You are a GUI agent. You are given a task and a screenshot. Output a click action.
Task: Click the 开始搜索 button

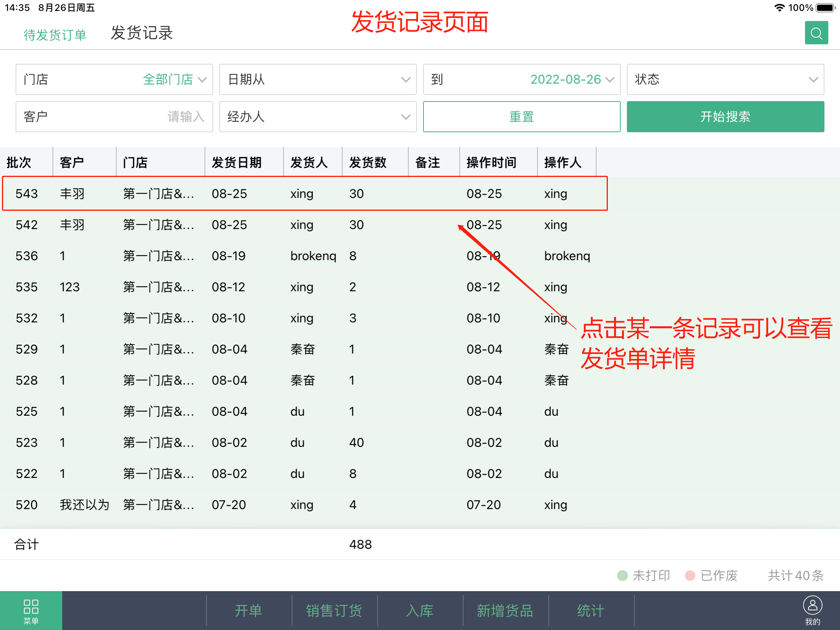tap(726, 117)
